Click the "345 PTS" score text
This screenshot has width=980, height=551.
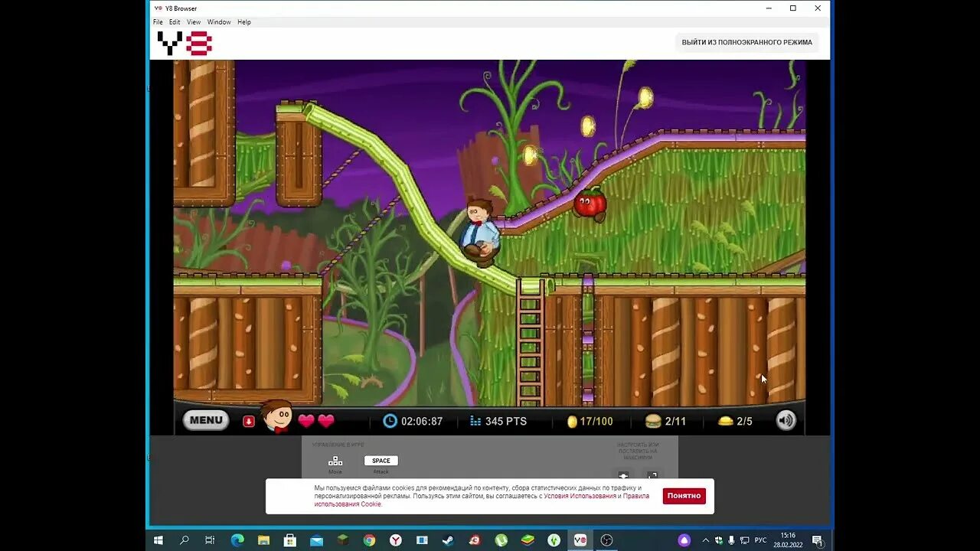pyautogui.click(x=506, y=421)
